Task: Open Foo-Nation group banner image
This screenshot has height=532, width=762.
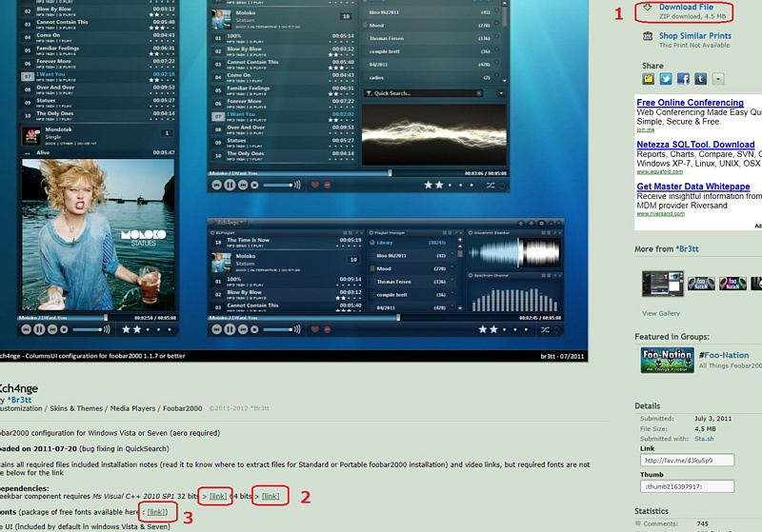Action: coord(667,360)
